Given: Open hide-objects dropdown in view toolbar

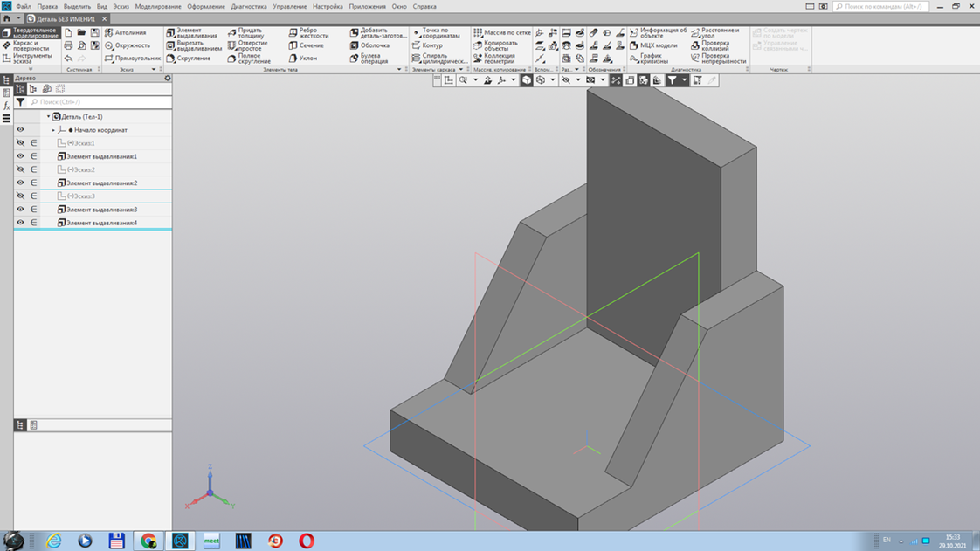Looking at the screenshot, I should pyautogui.click(x=577, y=80).
